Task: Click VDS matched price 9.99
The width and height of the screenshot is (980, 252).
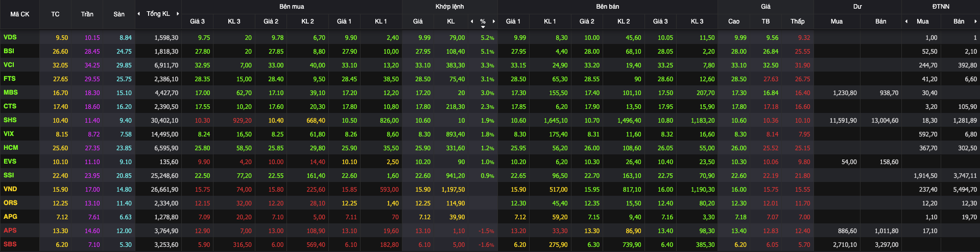Action: (424, 38)
